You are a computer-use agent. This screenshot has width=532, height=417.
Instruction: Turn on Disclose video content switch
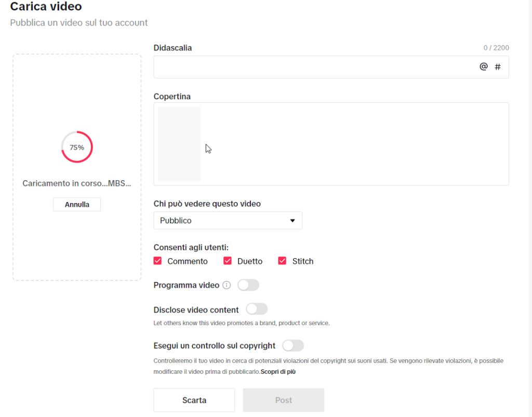click(257, 309)
